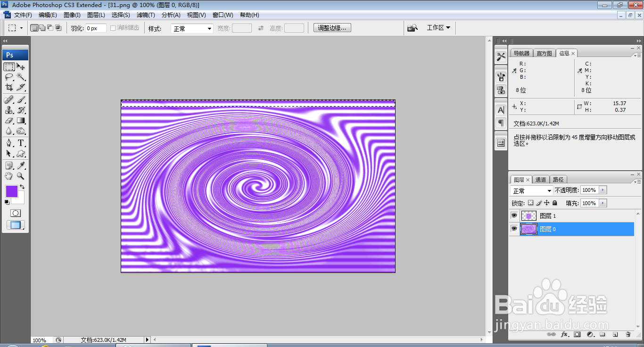Select the Notes tool
This screenshot has height=347, width=644.
point(9,166)
